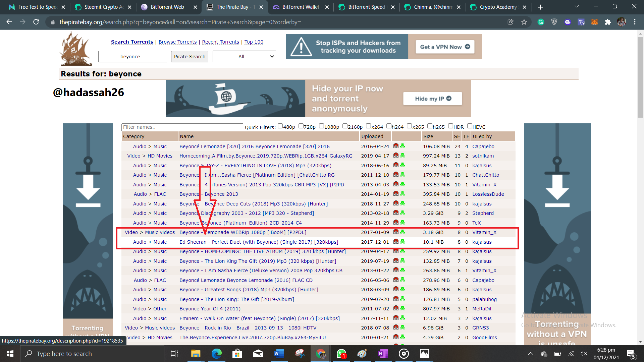The image size is (644, 362).
Task: Click the Get a VPN Now button
Action: click(x=445, y=47)
